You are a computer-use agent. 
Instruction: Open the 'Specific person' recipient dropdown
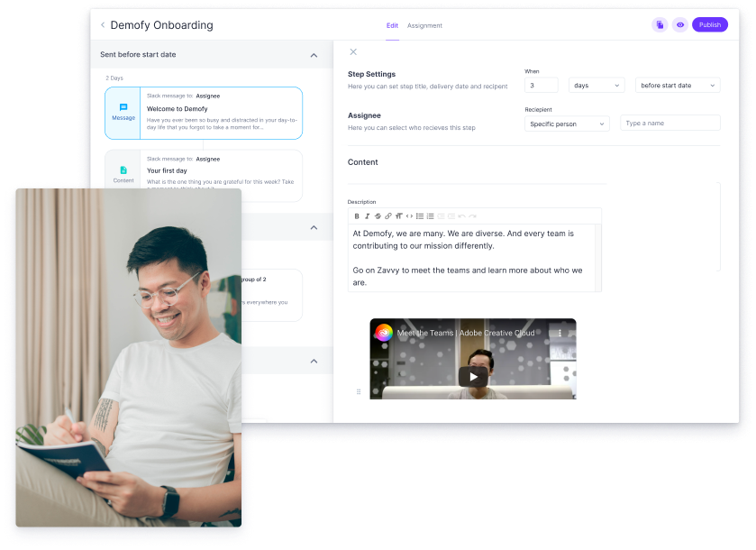567,124
